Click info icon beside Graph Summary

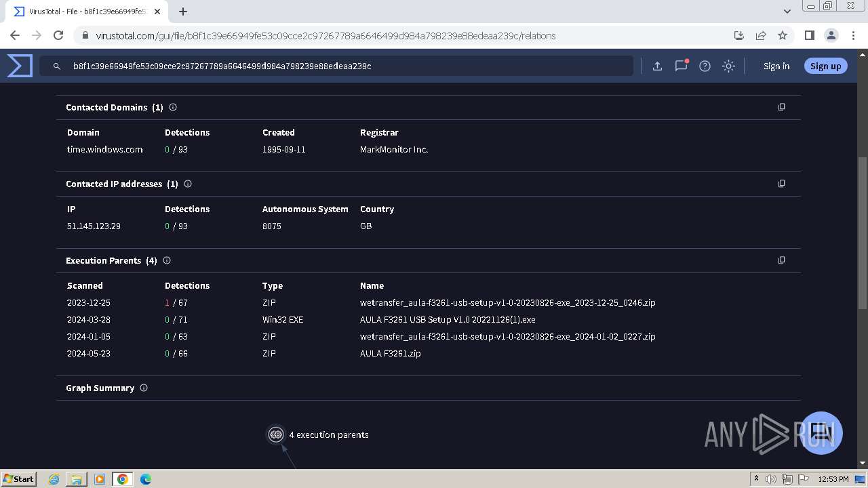pyautogui.click(x=144, y=388)
